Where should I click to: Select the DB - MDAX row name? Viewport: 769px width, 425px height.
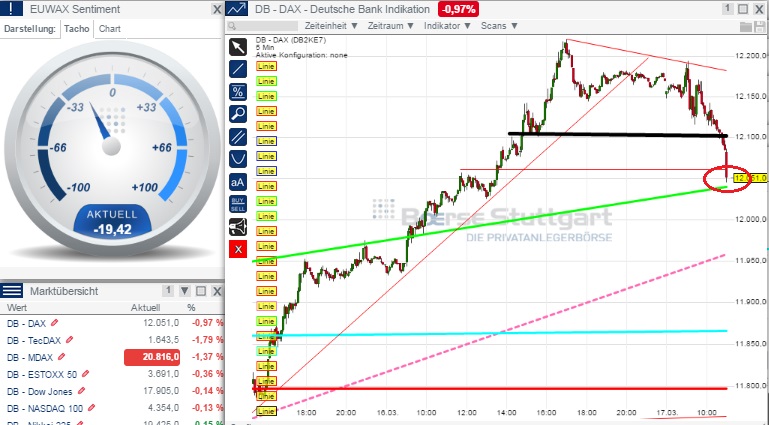click(x=30, y=357)
